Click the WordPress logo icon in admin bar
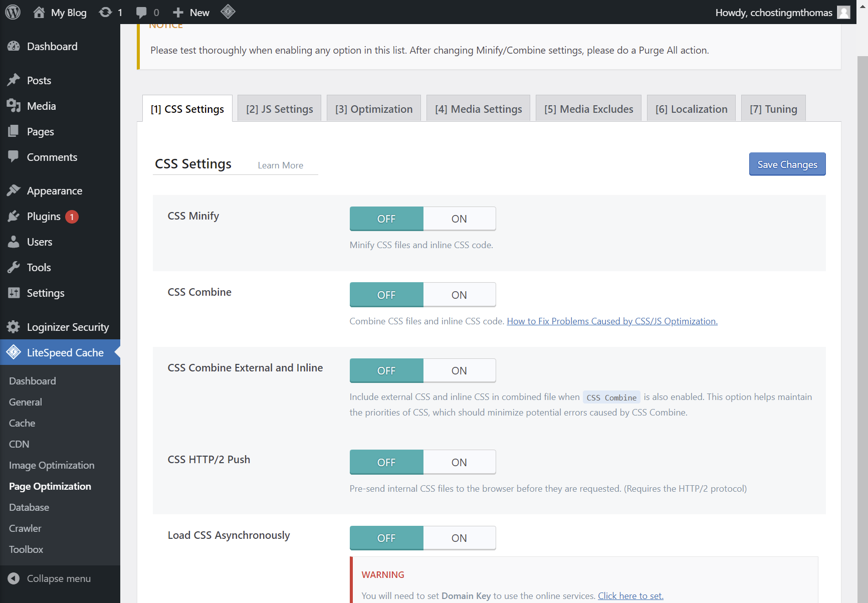This screenshot has height=603, width=868. click(x=13, y=12)
